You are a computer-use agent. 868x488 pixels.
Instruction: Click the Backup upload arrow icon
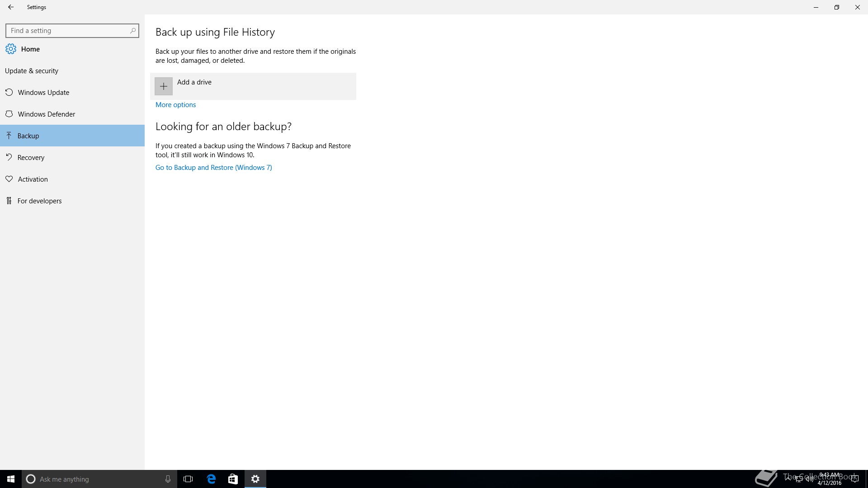click(x=9, y=136)
